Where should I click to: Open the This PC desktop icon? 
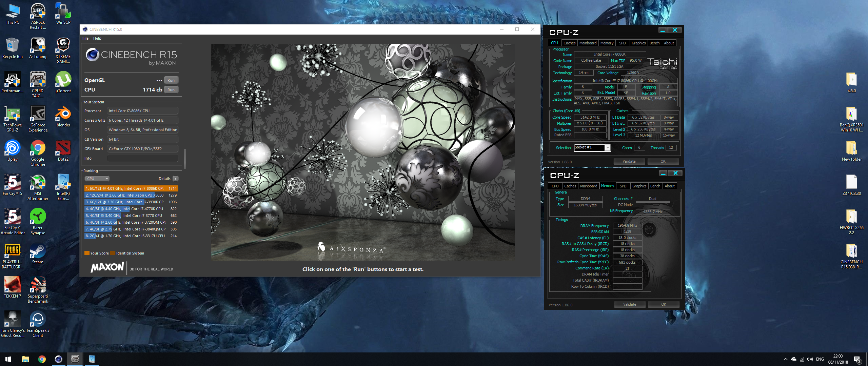point(13,14)
